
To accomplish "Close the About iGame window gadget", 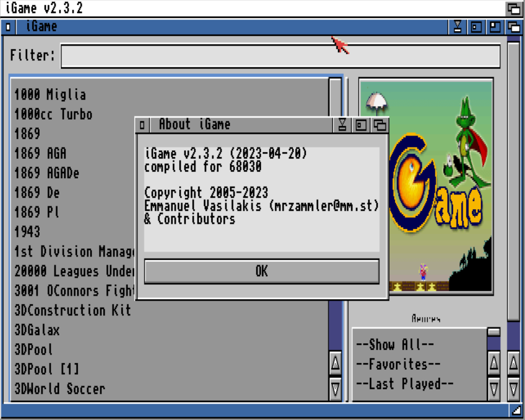I will tap(142, 125).
